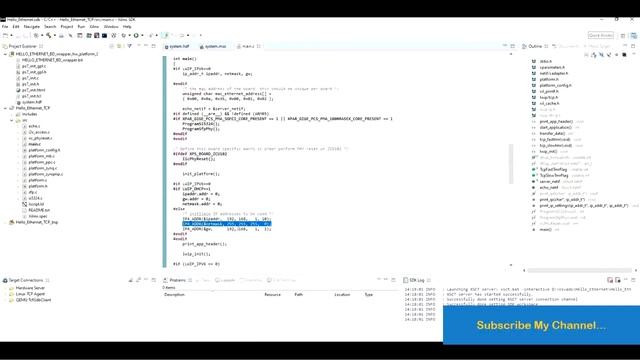
Task: Maximize the editor area icon
Action: (513, 46)
